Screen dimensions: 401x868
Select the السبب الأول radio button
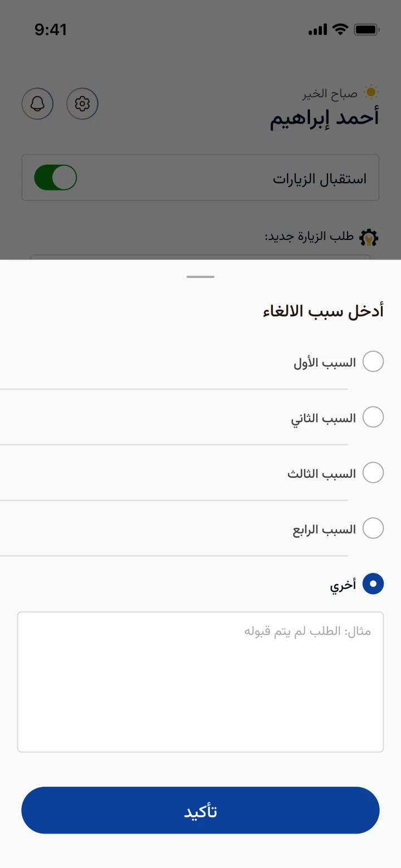(x=373, y=361)
